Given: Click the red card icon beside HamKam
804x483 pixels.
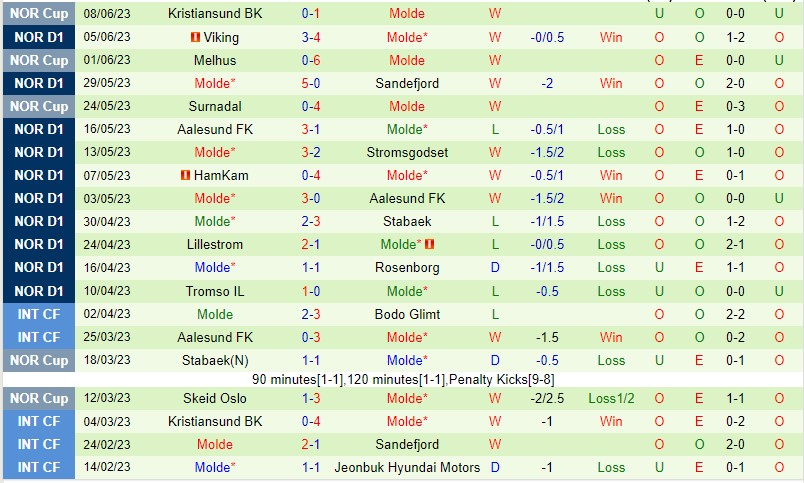Looking at the screenshot, I should click(x=185, y=175).
